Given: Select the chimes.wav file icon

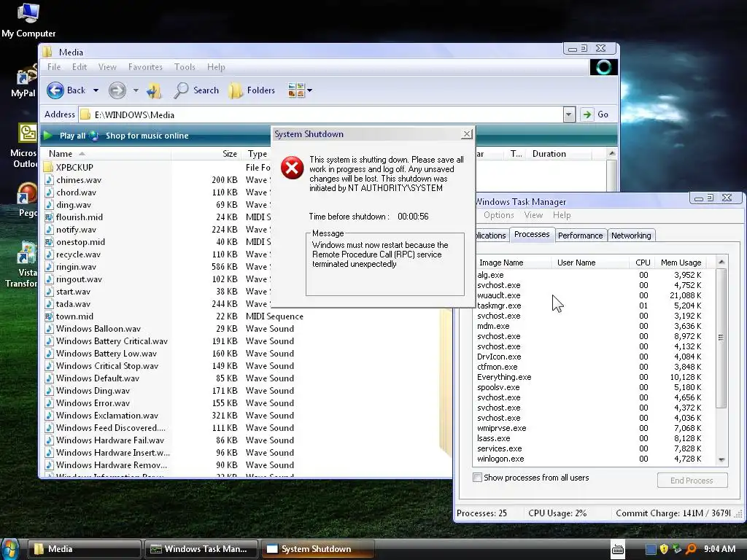Looking at the screenshot, I should [49, 180].
